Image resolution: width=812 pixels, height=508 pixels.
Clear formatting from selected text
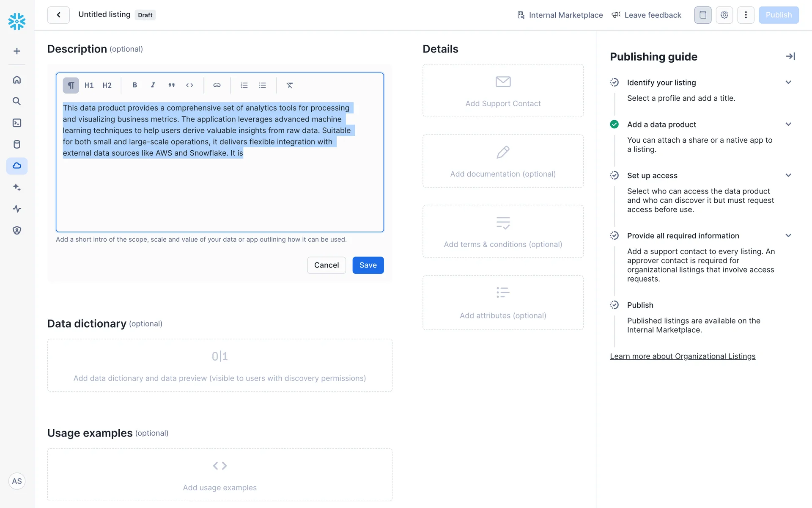(290, 85)
